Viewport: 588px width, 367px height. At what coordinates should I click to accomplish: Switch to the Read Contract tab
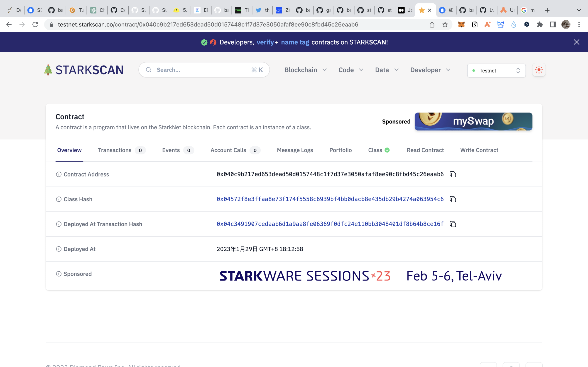(425, 150)
